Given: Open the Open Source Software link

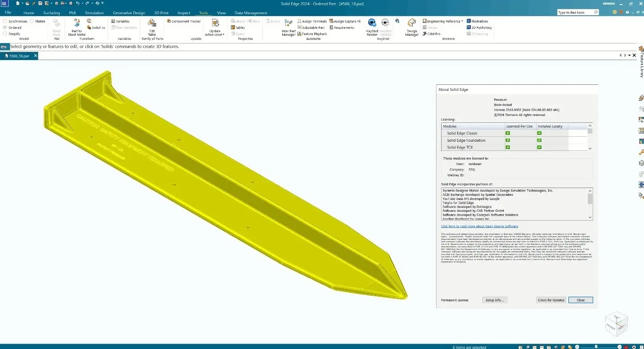Looking at the screenshot, I should tap(479, 226).
